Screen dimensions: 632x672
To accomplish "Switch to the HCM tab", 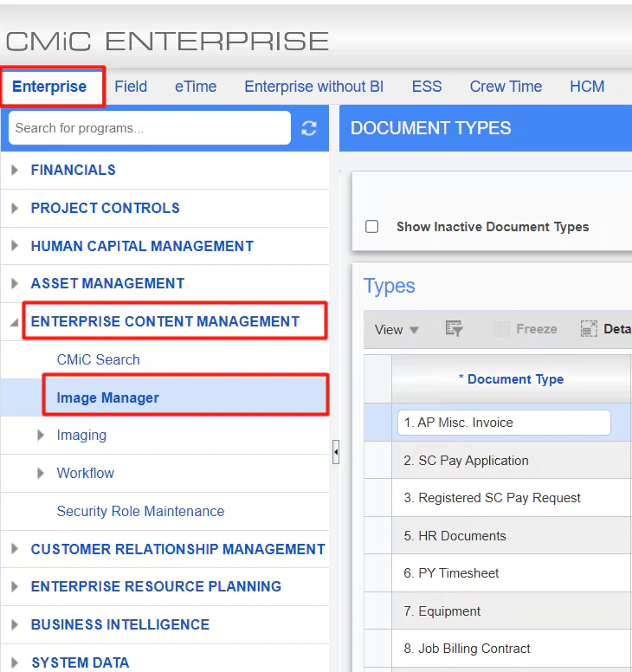I will 587,87.
